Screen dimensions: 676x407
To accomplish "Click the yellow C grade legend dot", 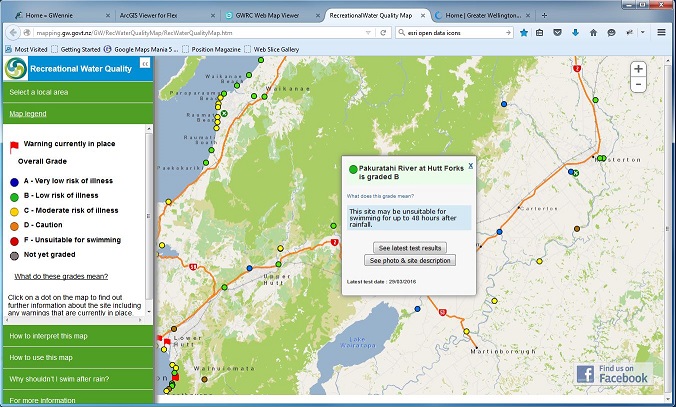I will pos(14,212).
